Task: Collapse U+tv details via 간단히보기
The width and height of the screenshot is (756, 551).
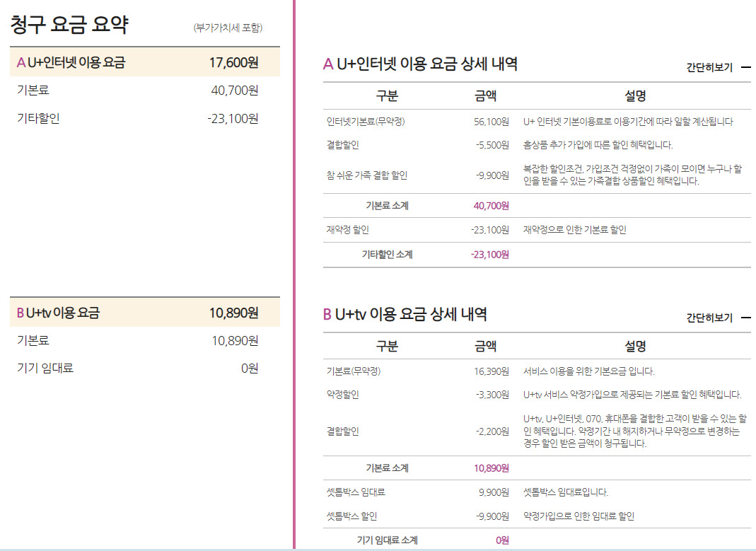Action: pyautogui.click(x=709, y=318)
